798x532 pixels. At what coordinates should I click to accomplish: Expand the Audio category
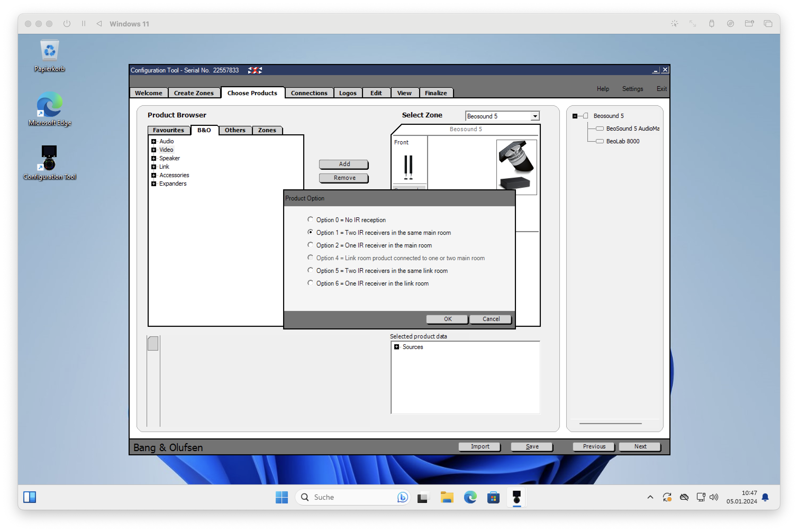point(154,141)
